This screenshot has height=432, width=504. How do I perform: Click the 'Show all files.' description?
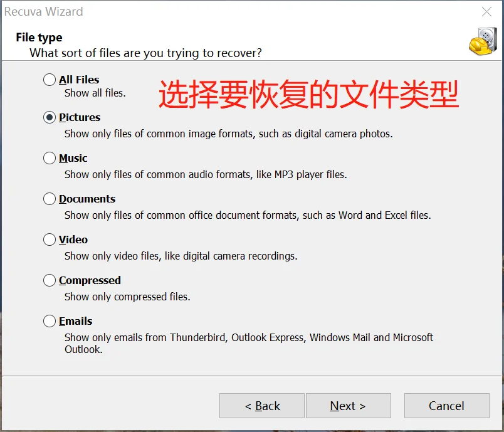[95, 93]
